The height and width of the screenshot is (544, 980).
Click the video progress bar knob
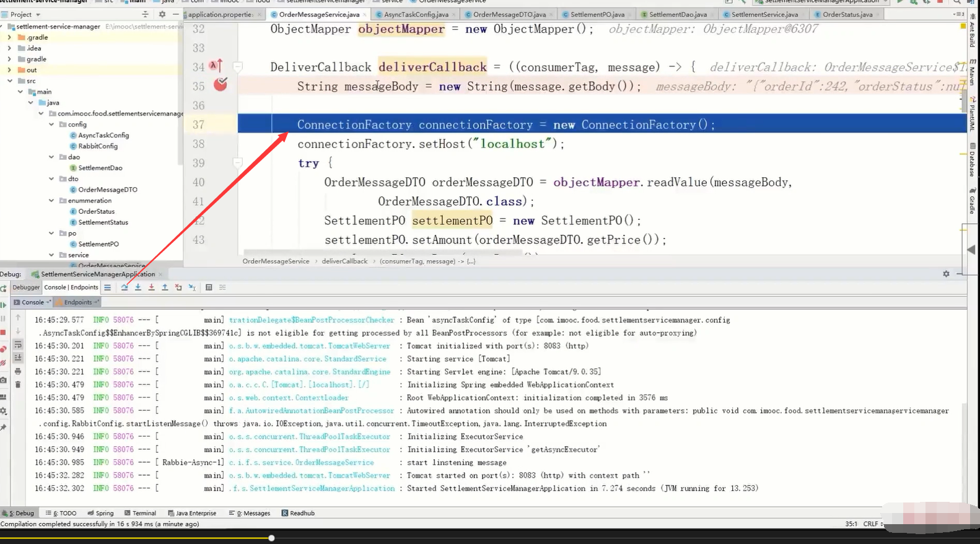(271, 538)
